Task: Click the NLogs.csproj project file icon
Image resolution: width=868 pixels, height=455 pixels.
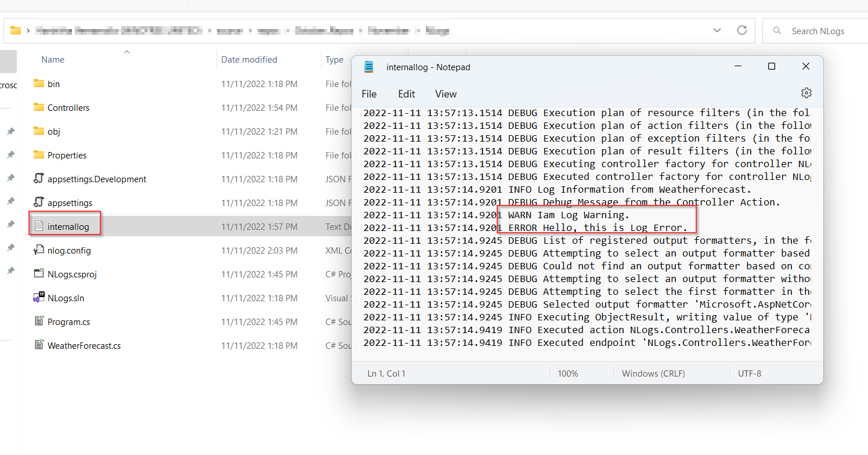Action: pyautogui.click(x=39, y=274)
